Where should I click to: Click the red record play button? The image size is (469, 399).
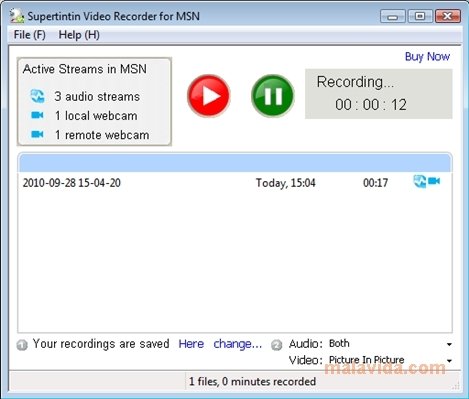tap(209, 96)
